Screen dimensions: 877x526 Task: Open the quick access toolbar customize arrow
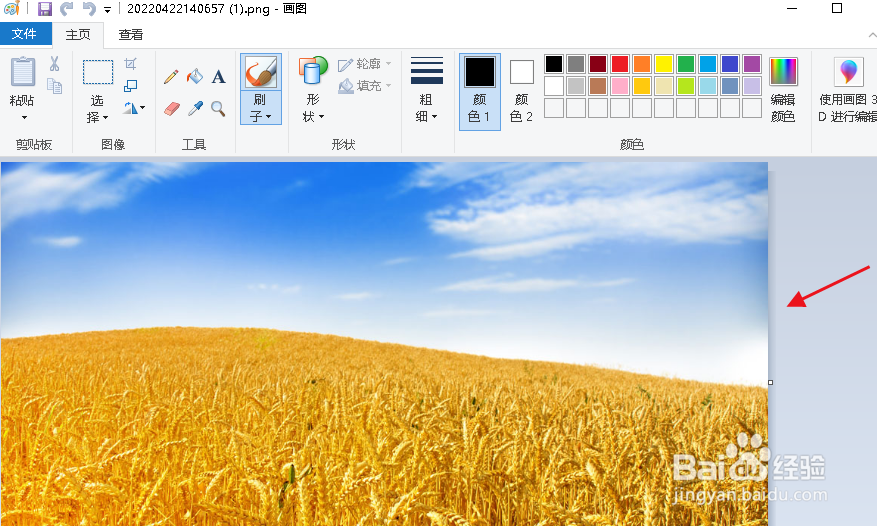pyautogui.click(x=107, y=10)
